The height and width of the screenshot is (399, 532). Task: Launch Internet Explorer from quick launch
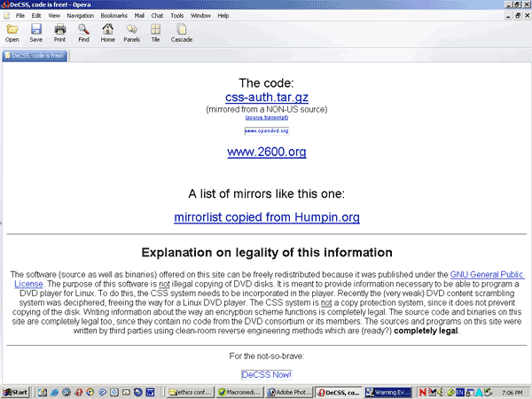tap(54, 393)
